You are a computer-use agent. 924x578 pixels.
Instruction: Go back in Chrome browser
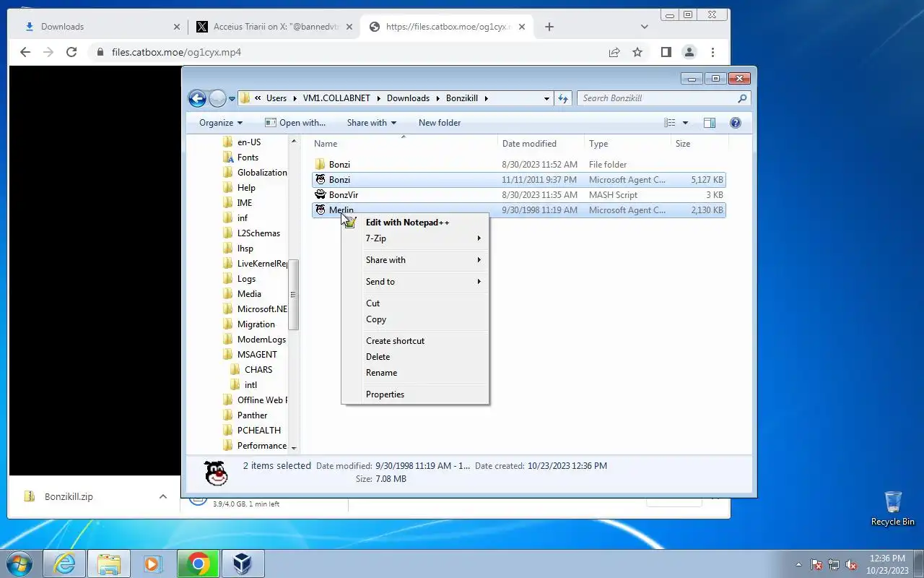(x=25, y=52)
